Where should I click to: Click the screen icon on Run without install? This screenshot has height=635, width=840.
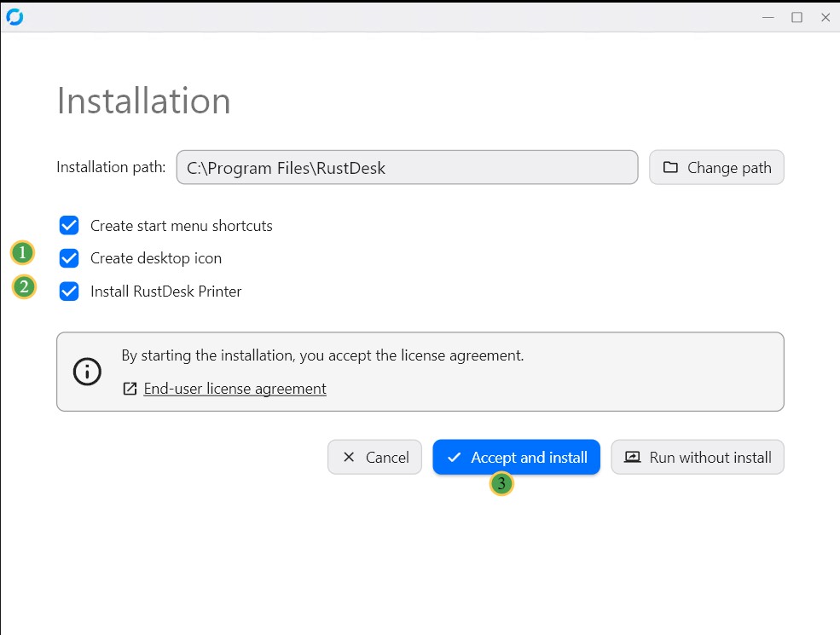(x=632, y=457)
